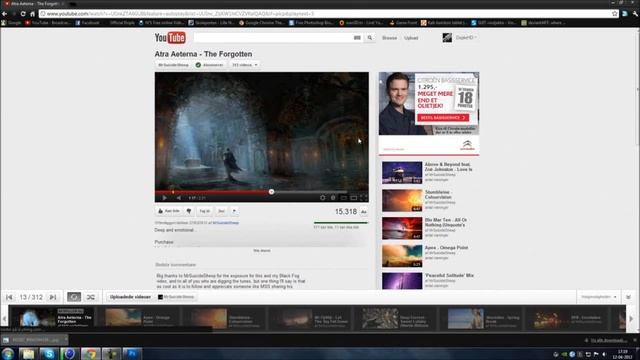Bookmark the page with the star icon
640x360 pixels.
point(615,13)
